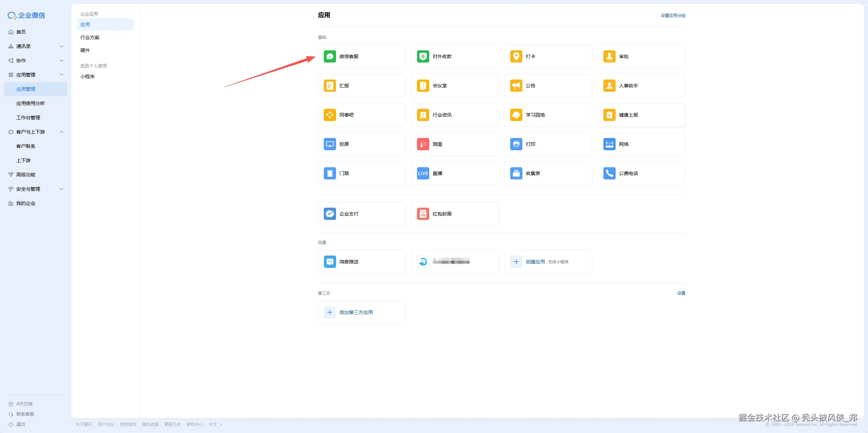Open the 帮助中心 footer link
This screenshot has width=868, height=433.
click(195, 425)
